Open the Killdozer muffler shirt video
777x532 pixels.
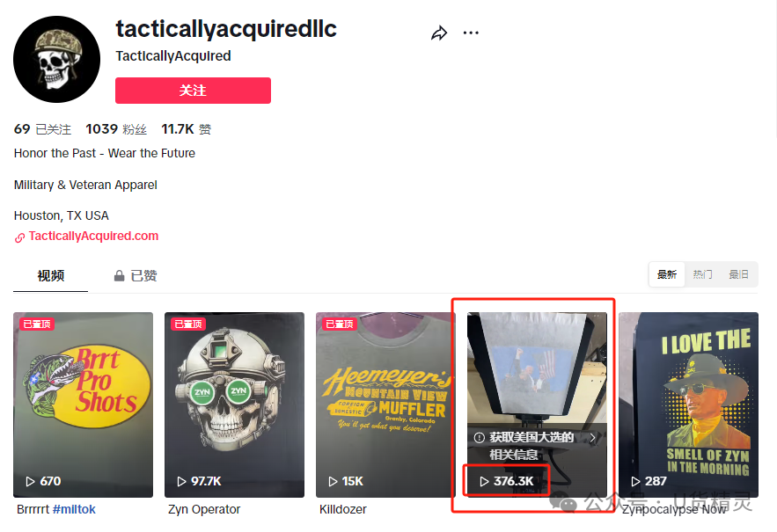point(385,404)
